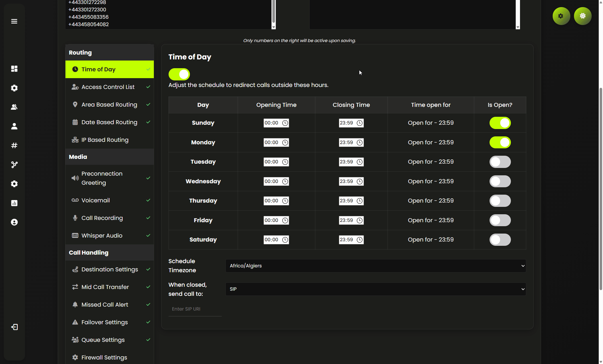Enable Saturday Is Open toggle
603x364 pixels.
[500, 240]
